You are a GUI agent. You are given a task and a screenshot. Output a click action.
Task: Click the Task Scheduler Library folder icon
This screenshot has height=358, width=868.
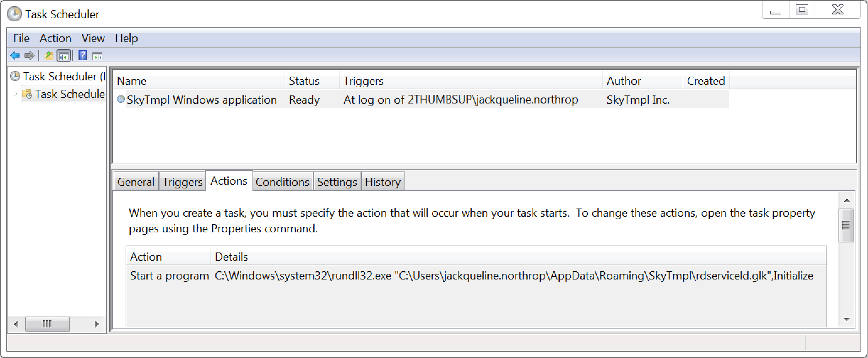click(27, 94)
